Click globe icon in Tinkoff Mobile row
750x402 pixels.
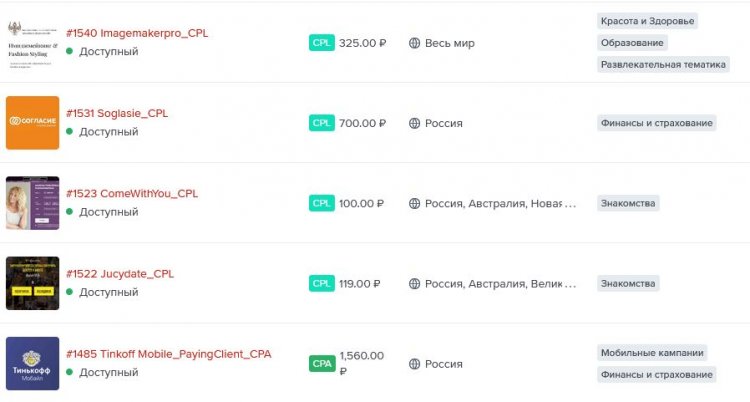[414, 364]
